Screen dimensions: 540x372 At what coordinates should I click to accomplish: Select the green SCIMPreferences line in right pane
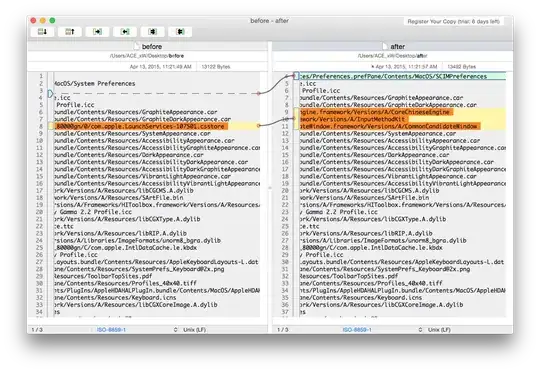(402, 76)
